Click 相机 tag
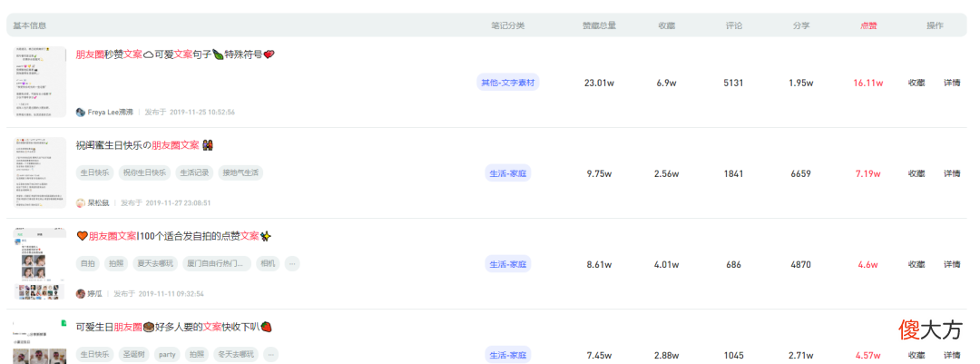This screenshot has width=980, height=364. tap(268, 263)
